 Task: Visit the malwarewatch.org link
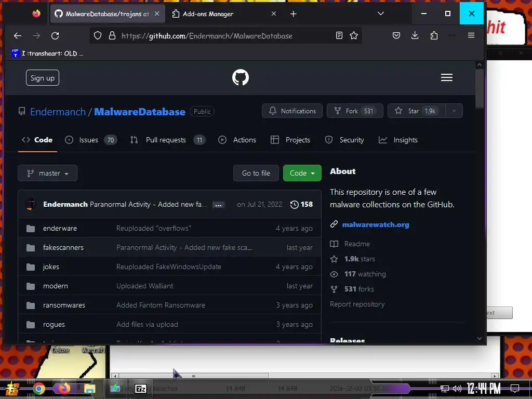point(376,224)
